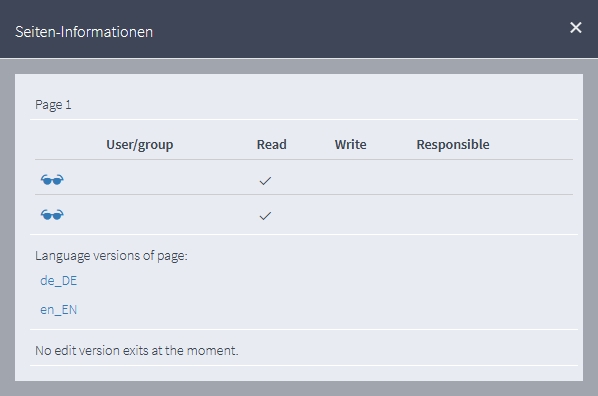Click the Language versions of page label
The height and width of the screenshot is (396, 598).
pyautogui.click(x=111, y=255)
